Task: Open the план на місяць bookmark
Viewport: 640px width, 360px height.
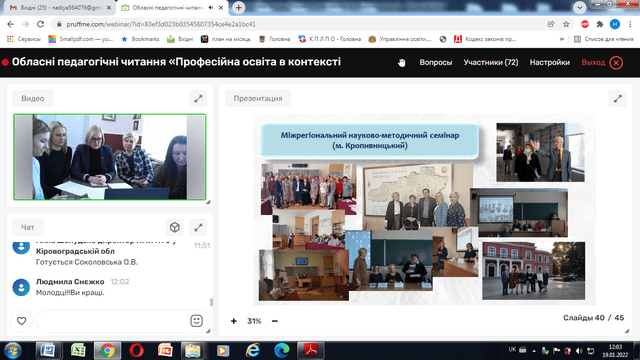Action: coord(225,39)
